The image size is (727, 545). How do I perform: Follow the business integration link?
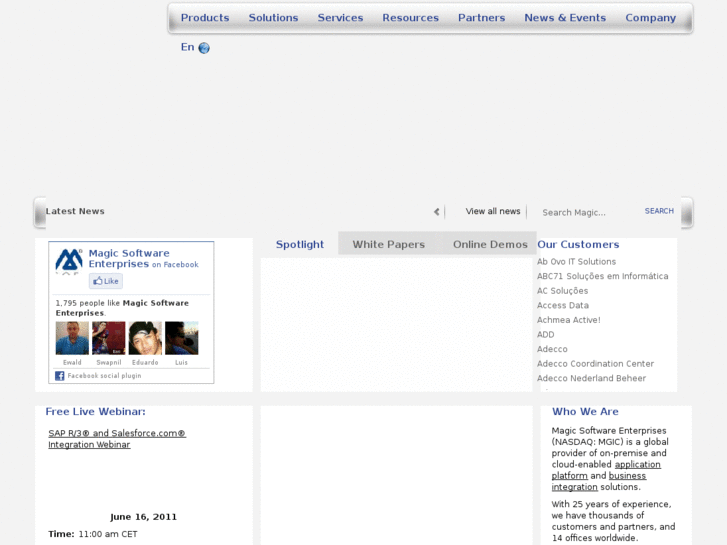(599, 481)
